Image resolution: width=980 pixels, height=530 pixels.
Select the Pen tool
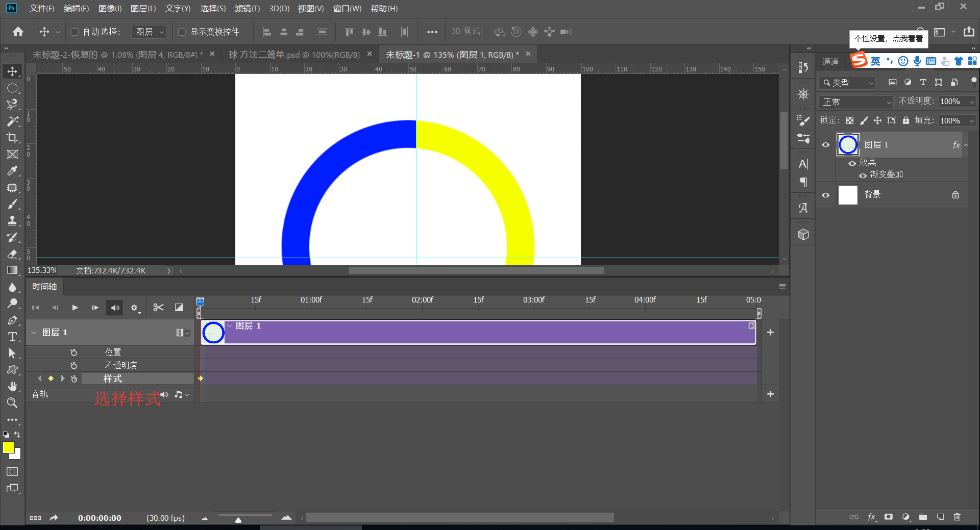pyautogui.click(x=12, y=320)
